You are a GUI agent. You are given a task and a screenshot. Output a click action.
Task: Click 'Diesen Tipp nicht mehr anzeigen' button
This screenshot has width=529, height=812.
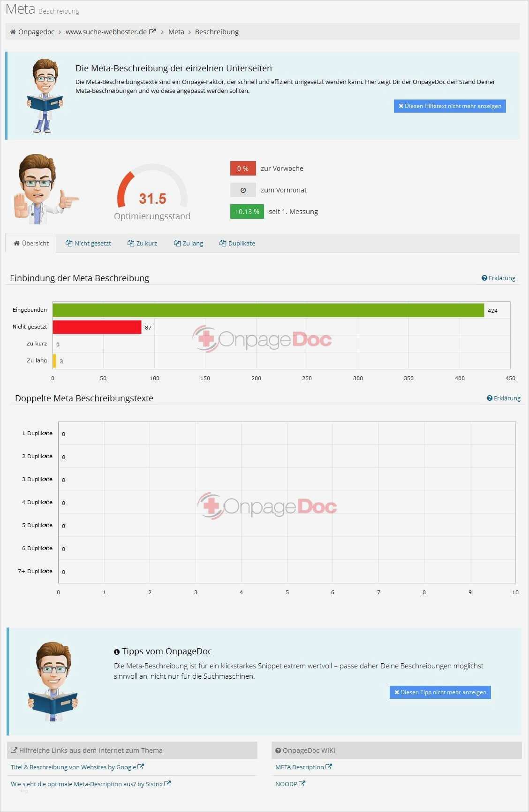tap(440, 692)
